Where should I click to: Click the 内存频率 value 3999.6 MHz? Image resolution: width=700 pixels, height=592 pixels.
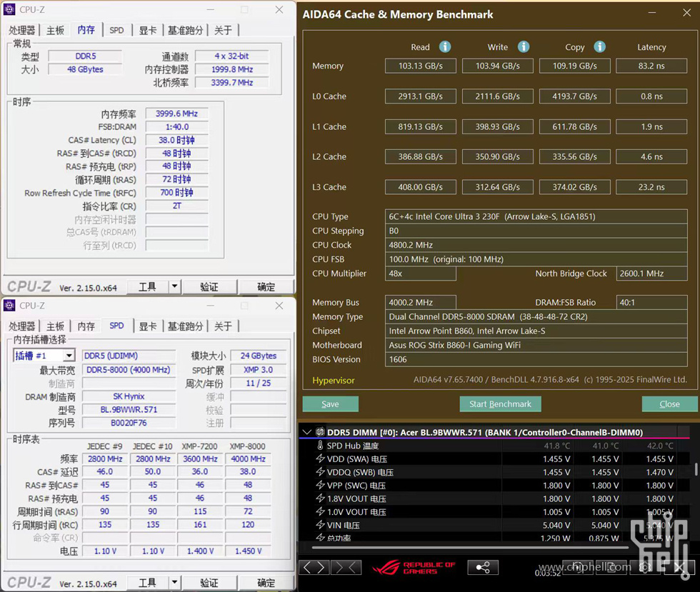(x=177, y=114)
